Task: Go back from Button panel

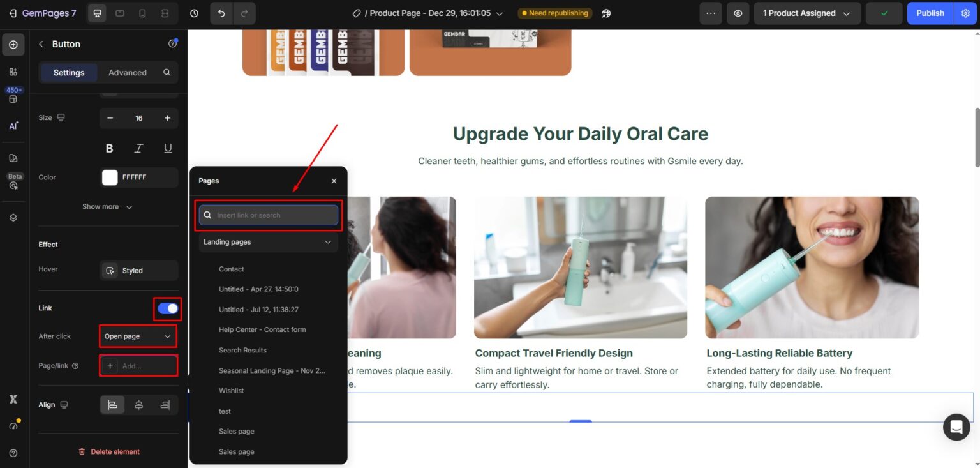Action: point(41,44)
